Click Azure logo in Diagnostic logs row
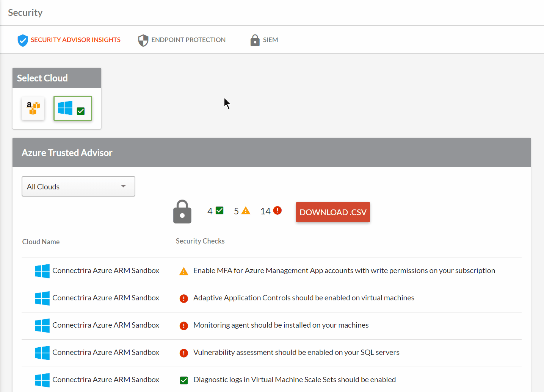This screenshot has height=392, width=544. pos(42,380)
